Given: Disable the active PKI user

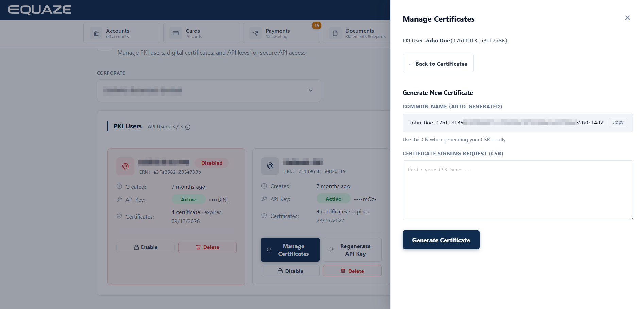Looking at the screenshot, I should click(x=290, y=271).
